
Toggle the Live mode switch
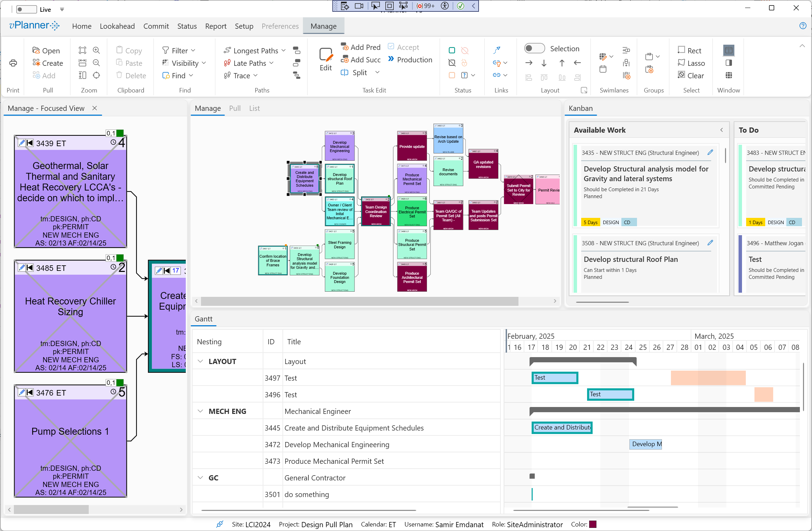coord(26,9)
